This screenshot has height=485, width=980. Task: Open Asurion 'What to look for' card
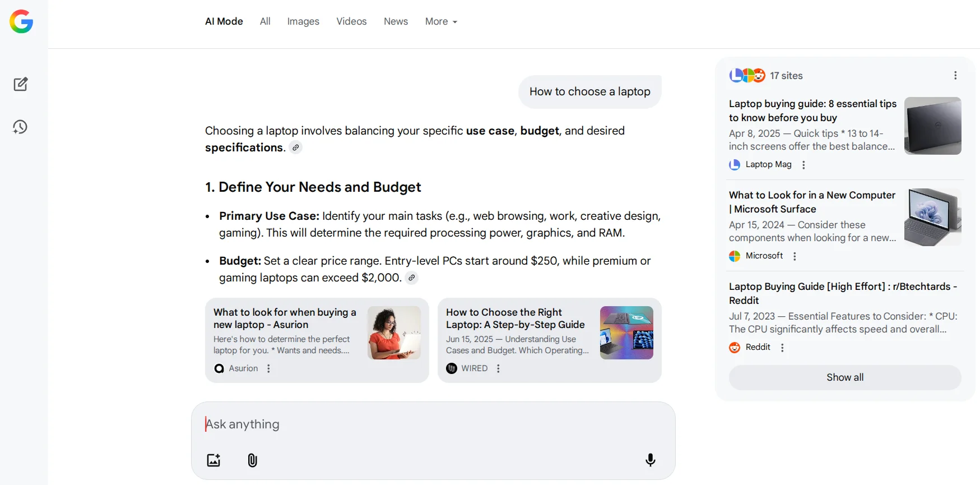click(x=317, y=340)
